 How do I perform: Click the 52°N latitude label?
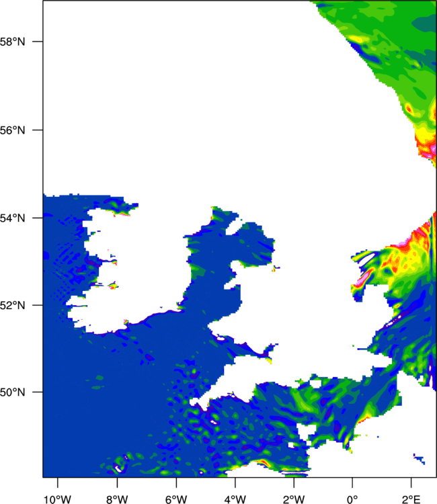(12, 305)
